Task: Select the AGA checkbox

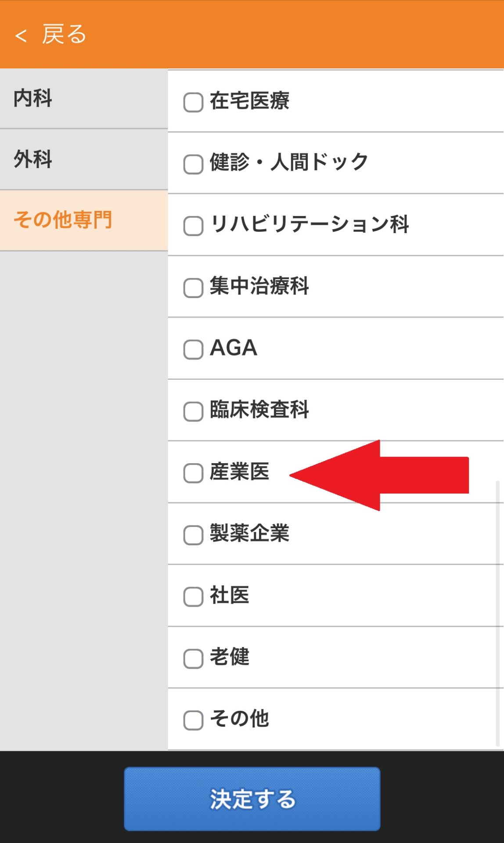Action: (x=193, y=349)
